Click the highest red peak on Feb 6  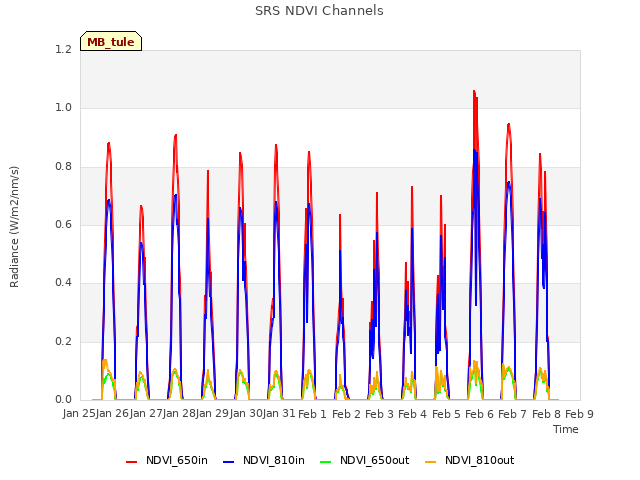pos(474,91)
